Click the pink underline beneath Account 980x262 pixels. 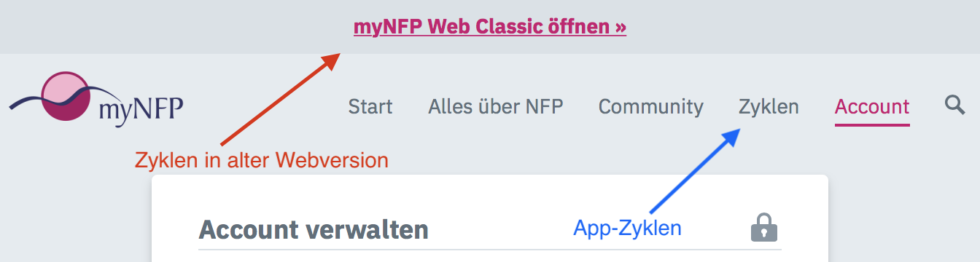[872, 124]
